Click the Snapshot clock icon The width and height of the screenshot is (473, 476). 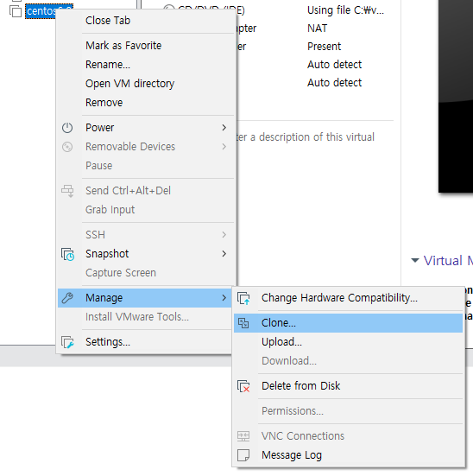coord(67,254)
